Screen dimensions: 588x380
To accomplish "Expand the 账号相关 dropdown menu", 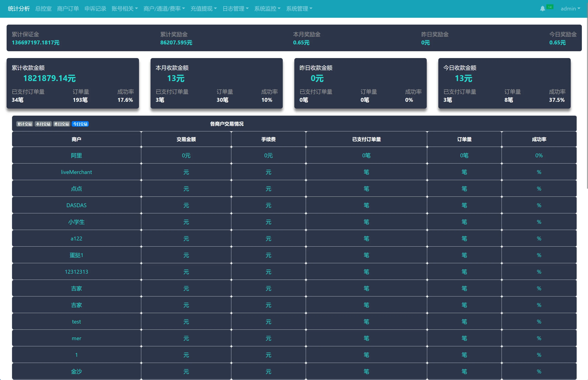I will pos(124,9).
